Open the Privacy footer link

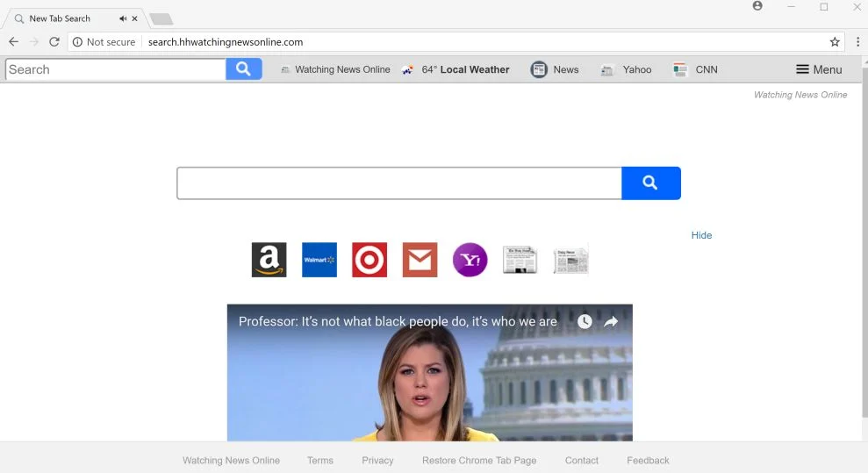pos(377,461)
